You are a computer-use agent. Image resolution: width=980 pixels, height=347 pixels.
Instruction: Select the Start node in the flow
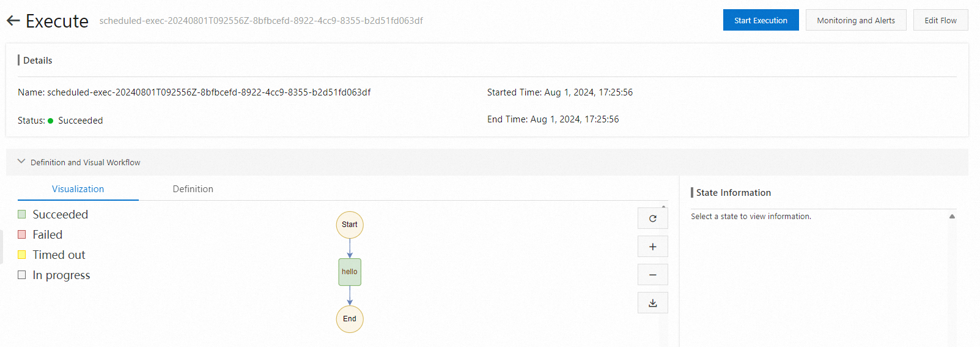(350, 225)
